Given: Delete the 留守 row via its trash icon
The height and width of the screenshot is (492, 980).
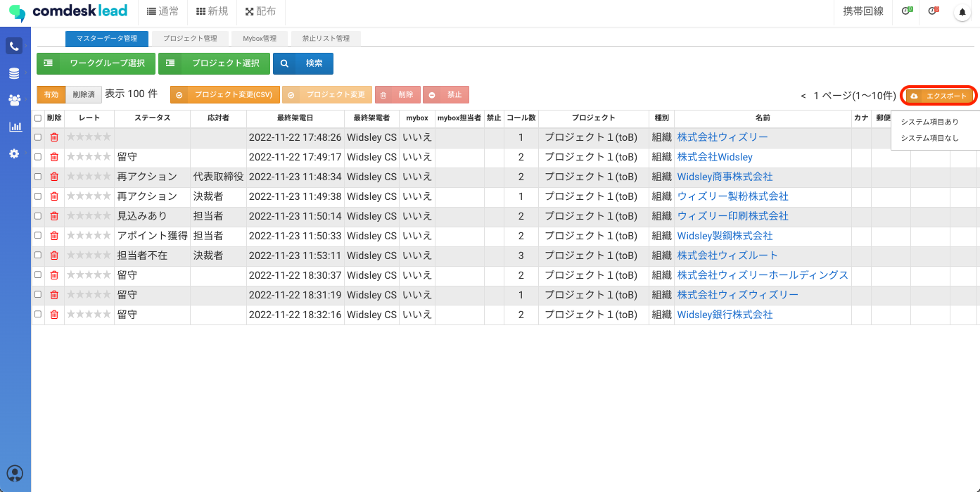Looking at the screenshot, I should (x=54, y=157).
